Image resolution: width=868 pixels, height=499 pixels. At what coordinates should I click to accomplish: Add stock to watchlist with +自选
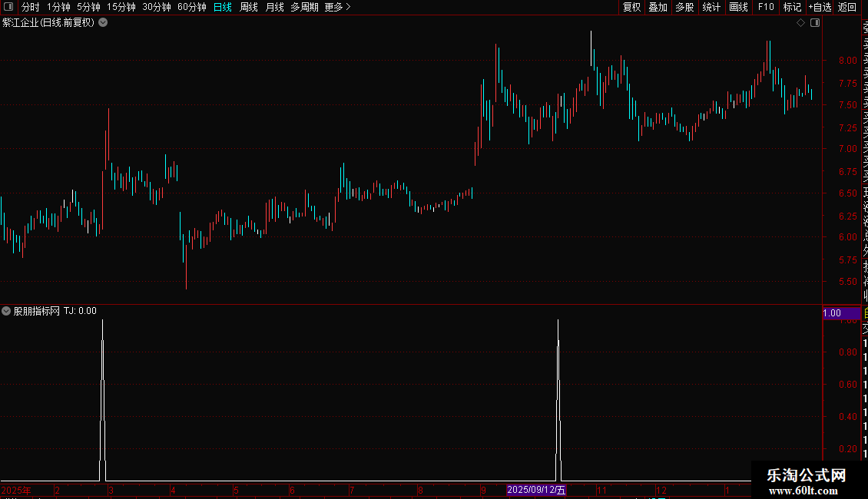click(820, 7)
